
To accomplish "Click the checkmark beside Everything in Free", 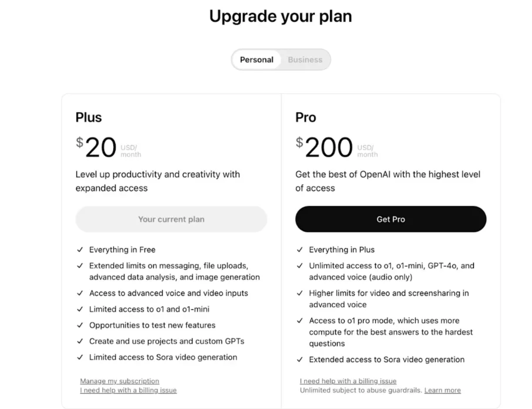I will 80,250.
